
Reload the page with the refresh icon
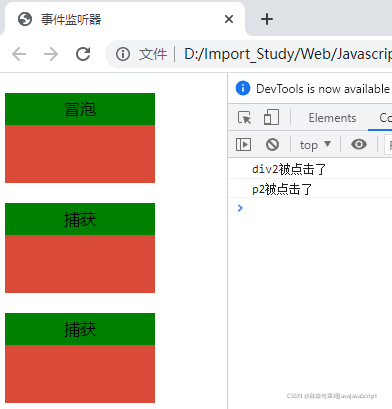pyautogui.click(x=83, y=54)
